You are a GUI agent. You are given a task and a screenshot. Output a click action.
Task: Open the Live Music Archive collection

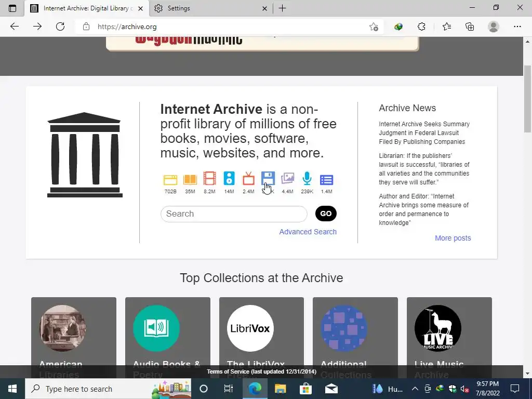tap(449, 338)
